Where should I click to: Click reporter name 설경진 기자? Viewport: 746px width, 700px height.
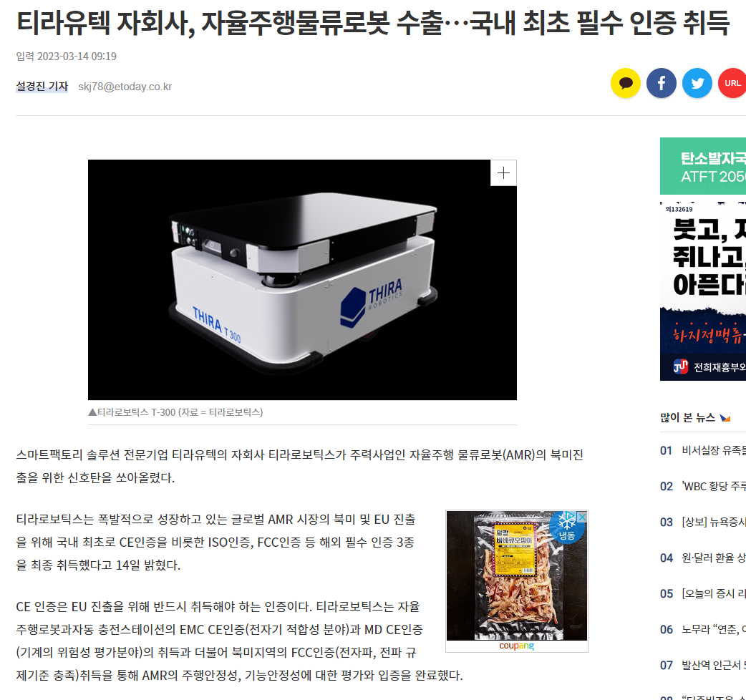[42, 87]
